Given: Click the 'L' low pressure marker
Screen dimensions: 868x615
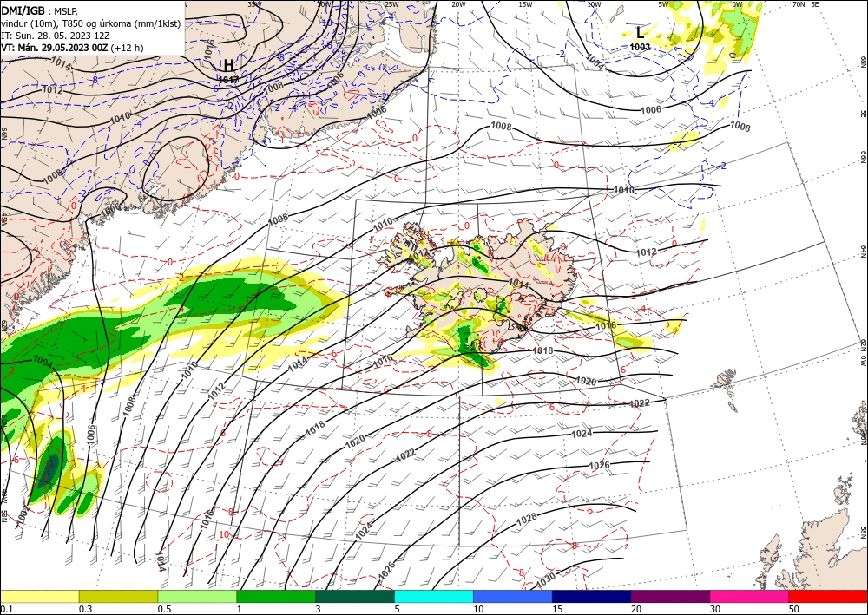Looking at the screenshot, I should (x=640, y=32).
